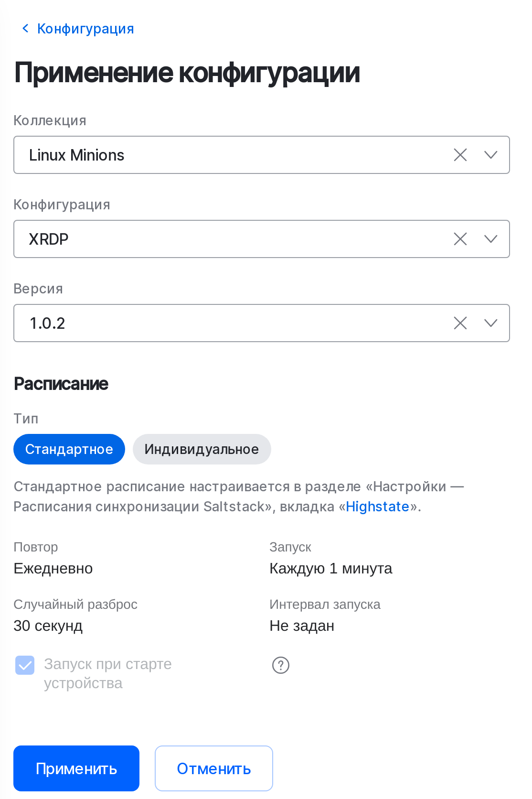Toggle the Запуск при старте устройства checkbox
Screen dimensions: 532x799
[x=25, y=665]
